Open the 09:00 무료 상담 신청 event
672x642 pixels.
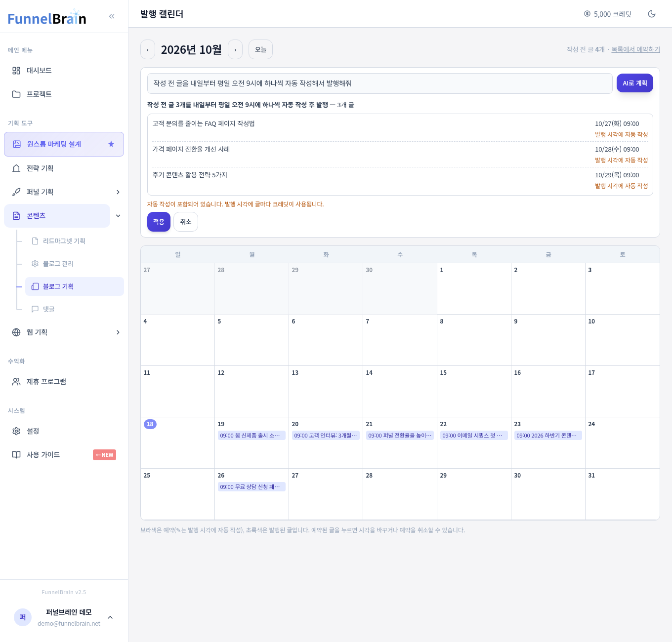(x=252, y=487)
